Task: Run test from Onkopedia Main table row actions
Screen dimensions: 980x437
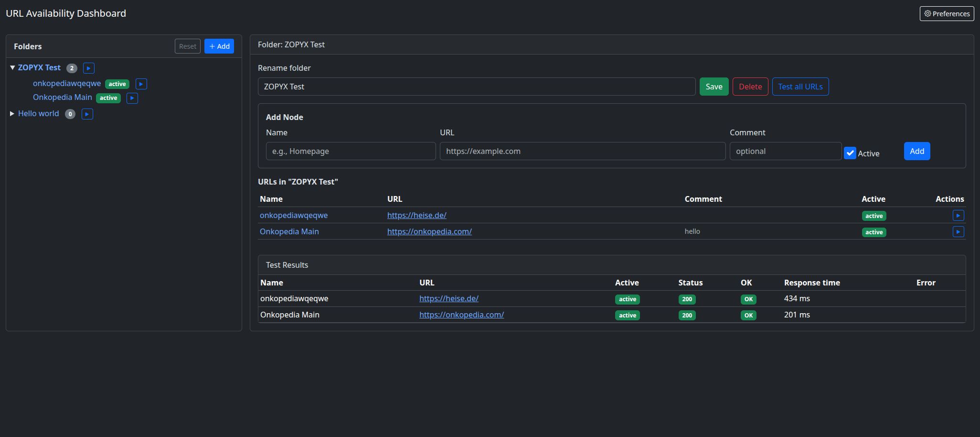Action: pyautogui.click(x=958, y=232)
